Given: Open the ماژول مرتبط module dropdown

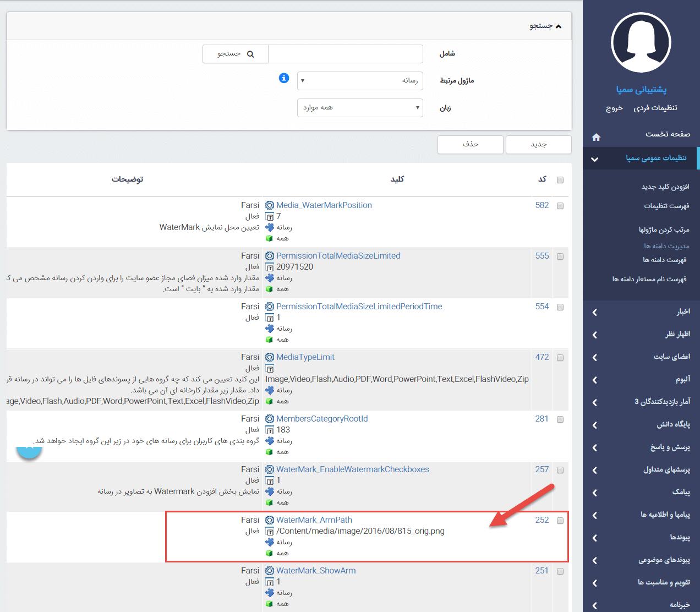Looking at the screenshot, I should [360, 81].
